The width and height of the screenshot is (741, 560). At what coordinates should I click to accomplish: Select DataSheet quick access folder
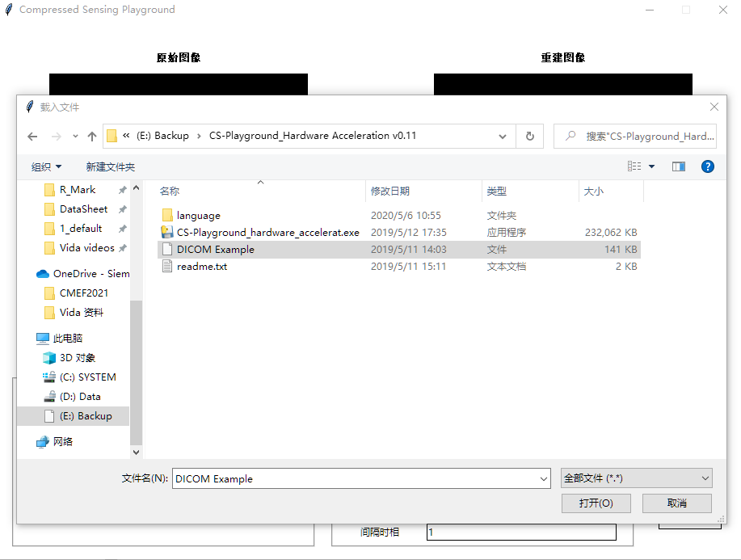click(84, 209)
